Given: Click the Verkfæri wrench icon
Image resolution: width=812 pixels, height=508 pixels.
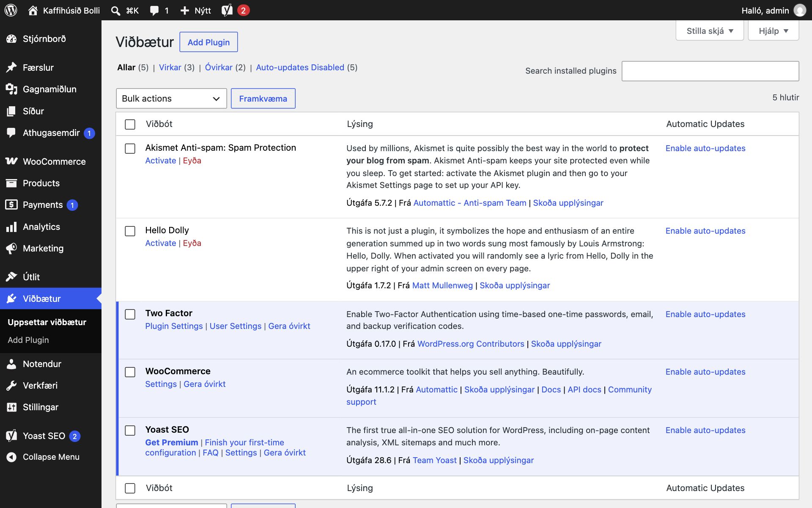Looking at the screenshot, I should pos(11,385).
